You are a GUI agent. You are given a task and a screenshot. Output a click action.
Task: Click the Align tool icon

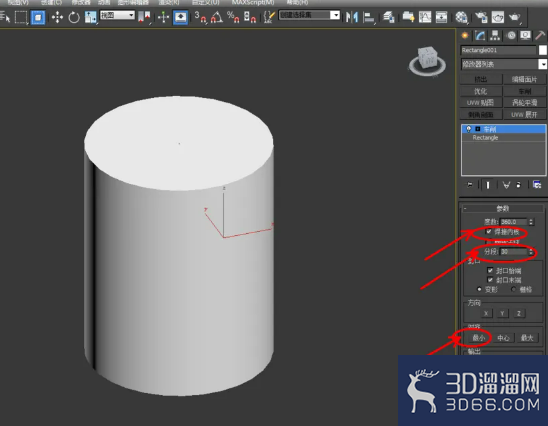click(x=368, y=17)
